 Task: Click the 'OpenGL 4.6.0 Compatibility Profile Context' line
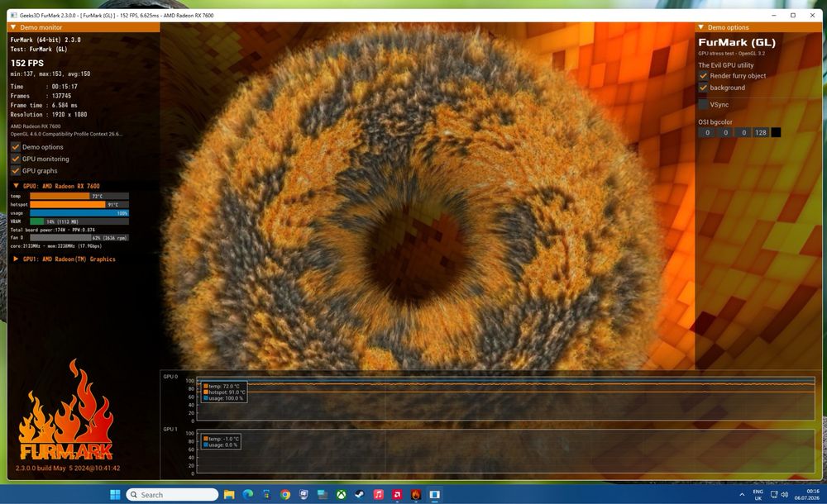(x=66, y=134)
